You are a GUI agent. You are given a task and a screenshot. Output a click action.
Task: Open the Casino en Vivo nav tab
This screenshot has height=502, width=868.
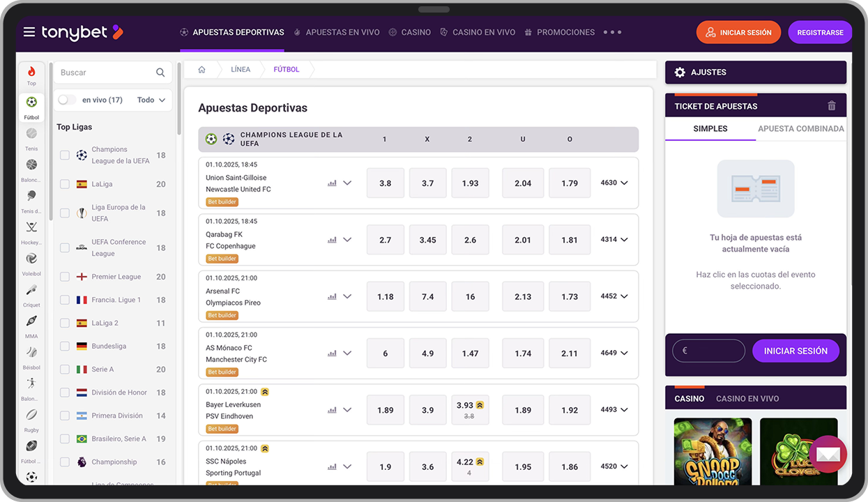pos(478,32)
